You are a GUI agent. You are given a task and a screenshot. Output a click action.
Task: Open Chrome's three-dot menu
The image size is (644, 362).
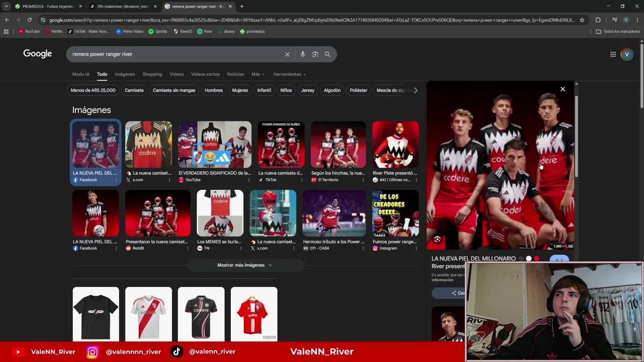pos(637,20)
